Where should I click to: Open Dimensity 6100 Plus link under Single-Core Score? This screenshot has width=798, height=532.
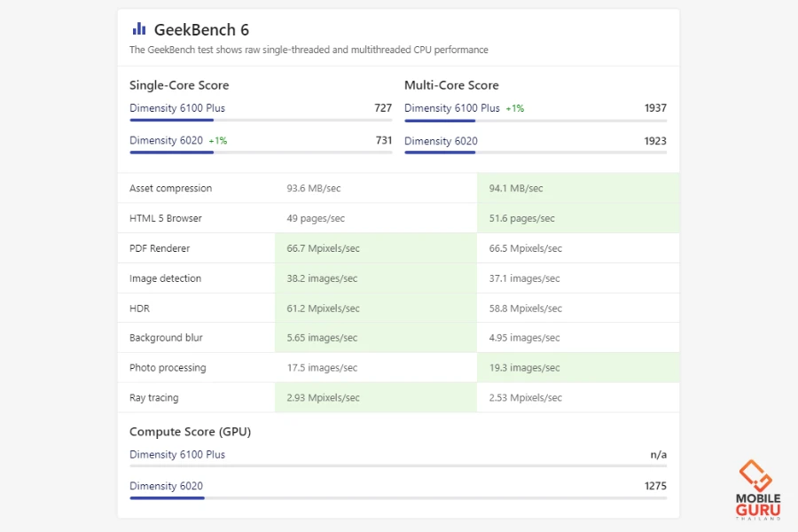pyautogui.click(x=177, y=108)
